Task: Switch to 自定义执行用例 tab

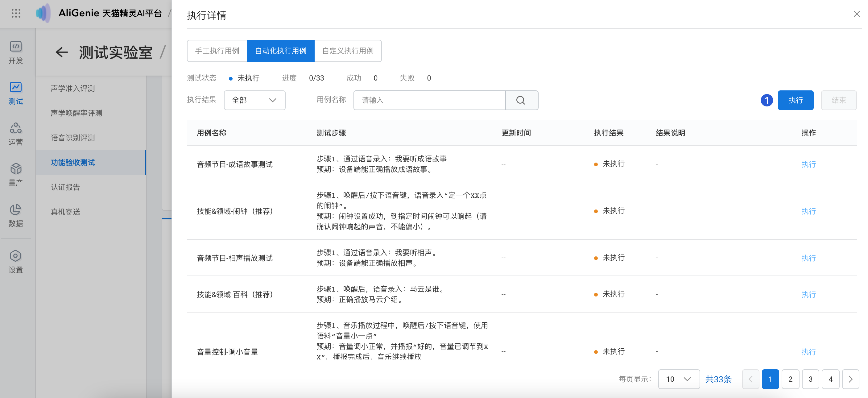Action: [348, 51]
